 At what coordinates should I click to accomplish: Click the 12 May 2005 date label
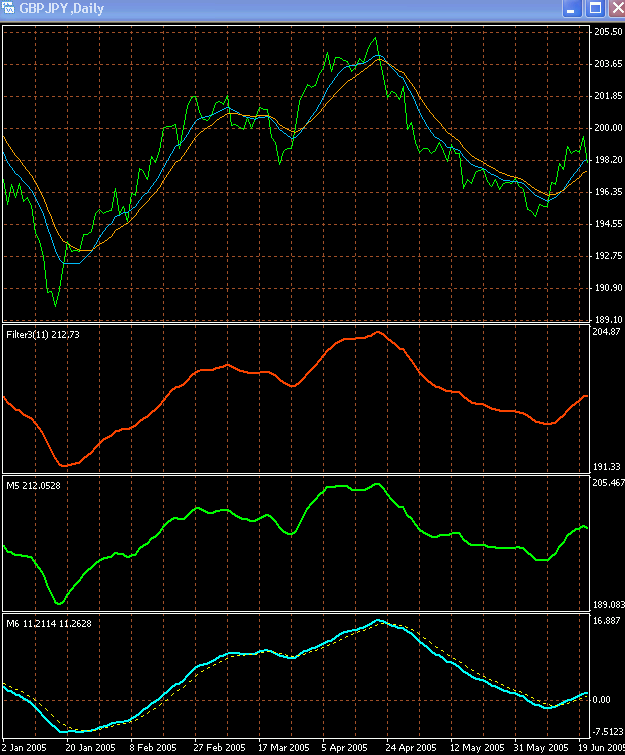pyautogui.click(x=477, y=748)
